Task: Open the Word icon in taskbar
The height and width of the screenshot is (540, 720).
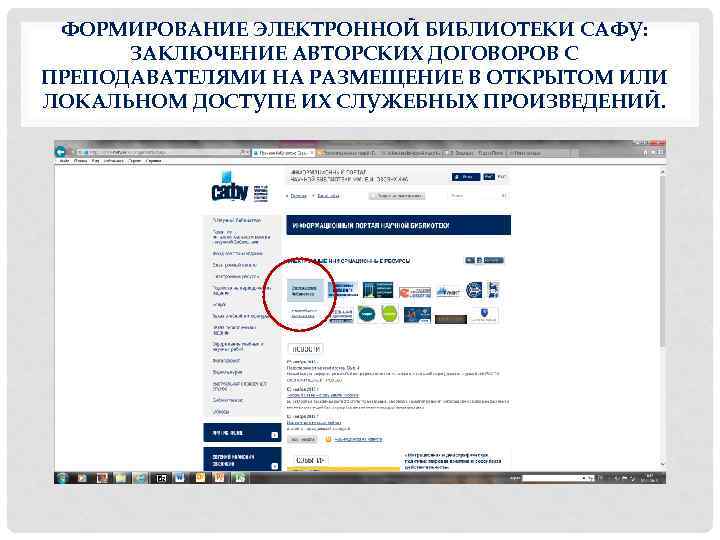Action: pos(180,478)
